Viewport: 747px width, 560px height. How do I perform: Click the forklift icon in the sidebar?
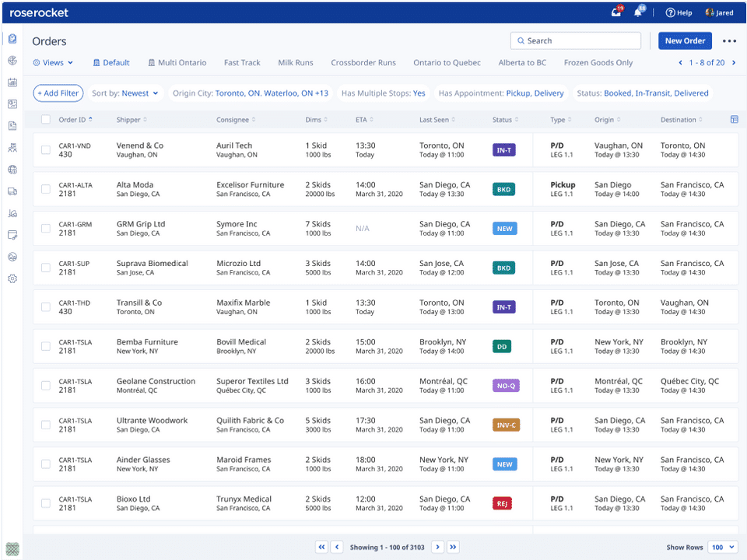coord(12,213)
